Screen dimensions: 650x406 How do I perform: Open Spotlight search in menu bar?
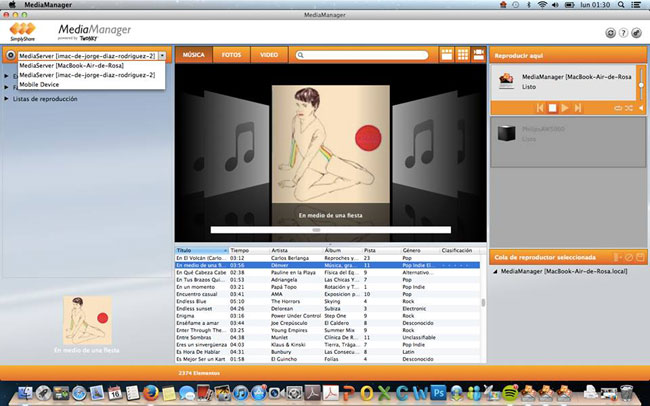point(621,5)
